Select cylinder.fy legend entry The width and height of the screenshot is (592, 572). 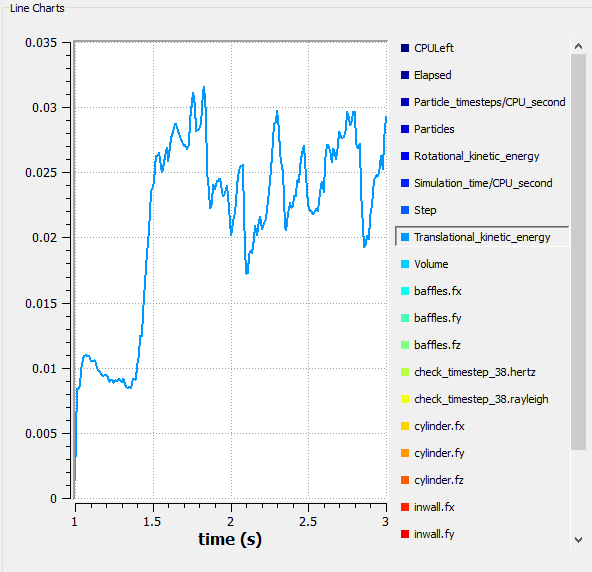[x=482, y=453]
